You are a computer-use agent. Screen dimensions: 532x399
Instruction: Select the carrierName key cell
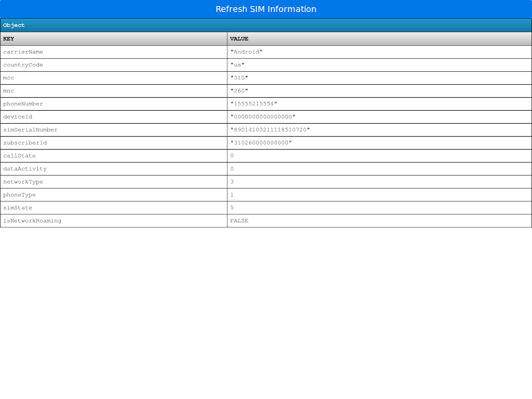pyautogui.click(x=114, y=52)
